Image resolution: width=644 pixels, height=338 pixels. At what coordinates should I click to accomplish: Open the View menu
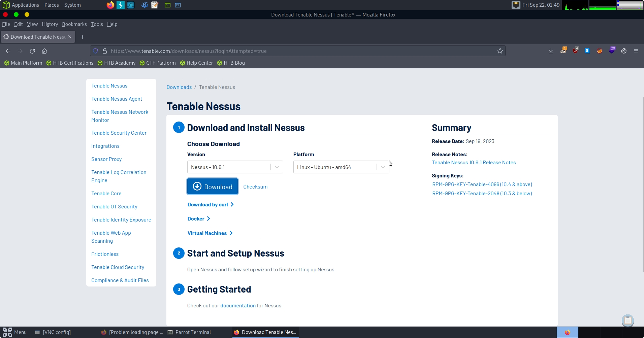pyautogui.click(x=32, y=24)
